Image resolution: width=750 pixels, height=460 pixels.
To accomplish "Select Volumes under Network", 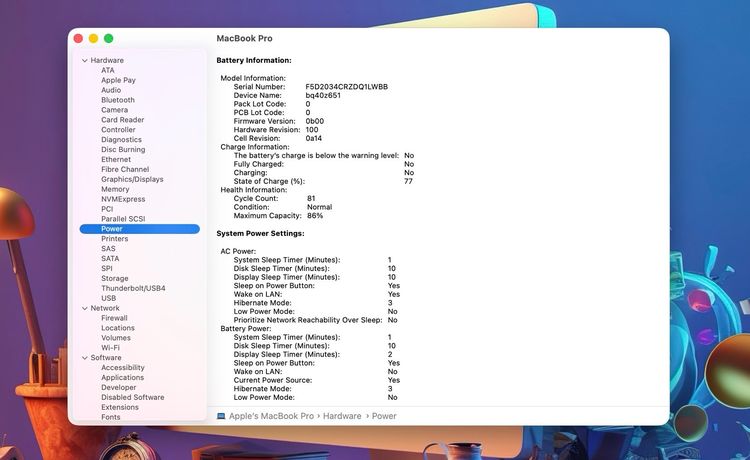I will (x=116, y=338).
